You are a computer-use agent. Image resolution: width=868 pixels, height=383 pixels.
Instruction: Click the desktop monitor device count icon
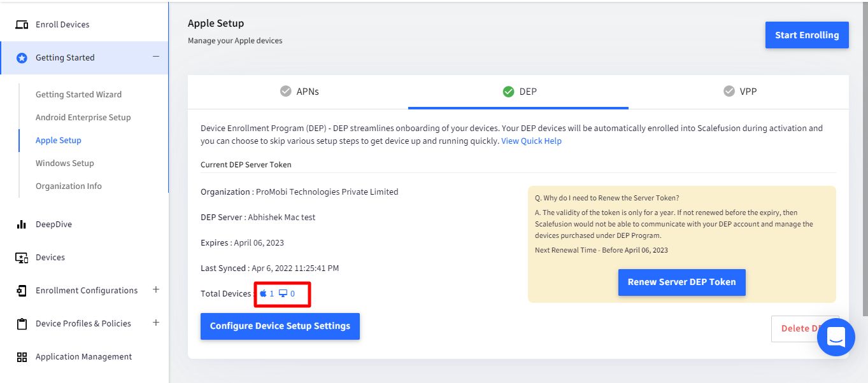pos(283,293)
